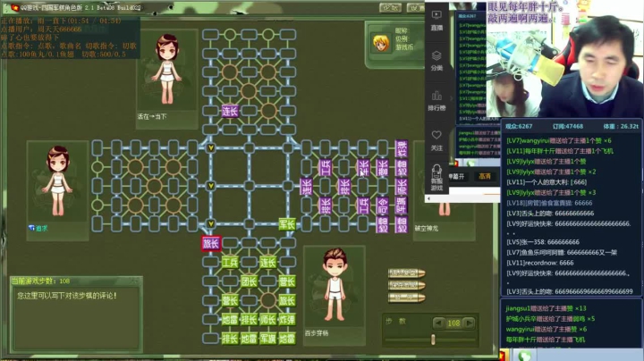Click the top bullet-shaped button

coord(407,273)
